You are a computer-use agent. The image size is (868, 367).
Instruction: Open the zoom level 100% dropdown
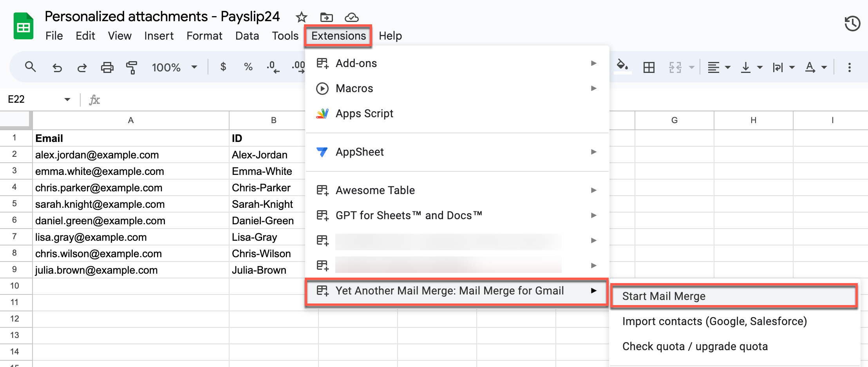point(174,67)
